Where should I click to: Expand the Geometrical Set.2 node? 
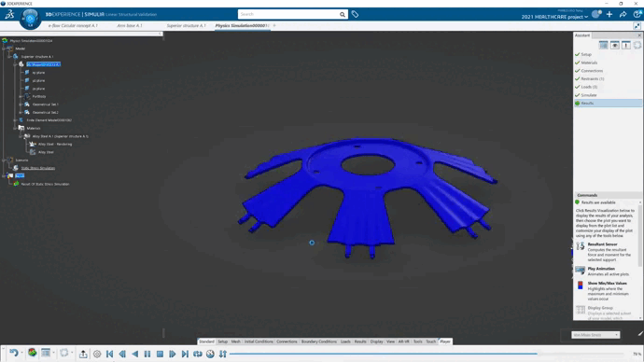click(x=21, y=113)
